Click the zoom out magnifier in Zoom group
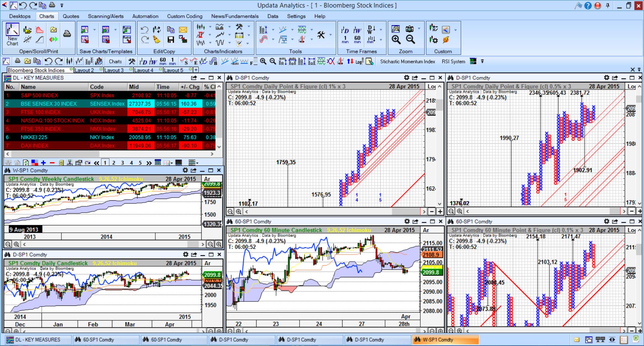The width and height of the screenshot is (644, 346). click(410, 40)
